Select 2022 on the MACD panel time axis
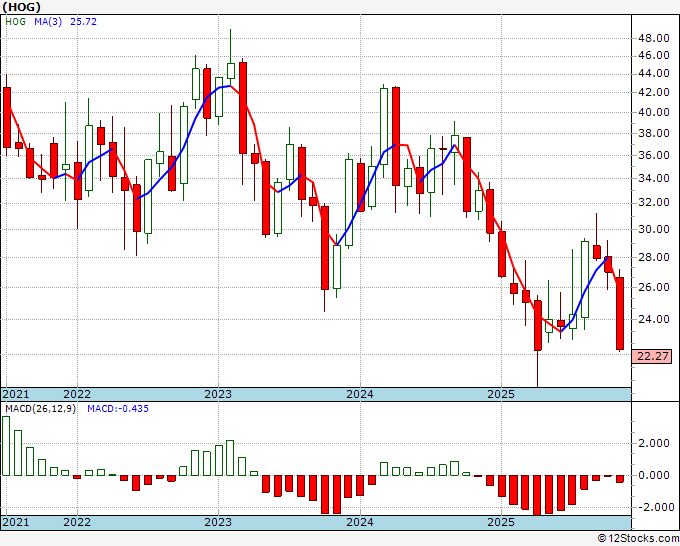 pyautogui.click(x=77, y=522)
